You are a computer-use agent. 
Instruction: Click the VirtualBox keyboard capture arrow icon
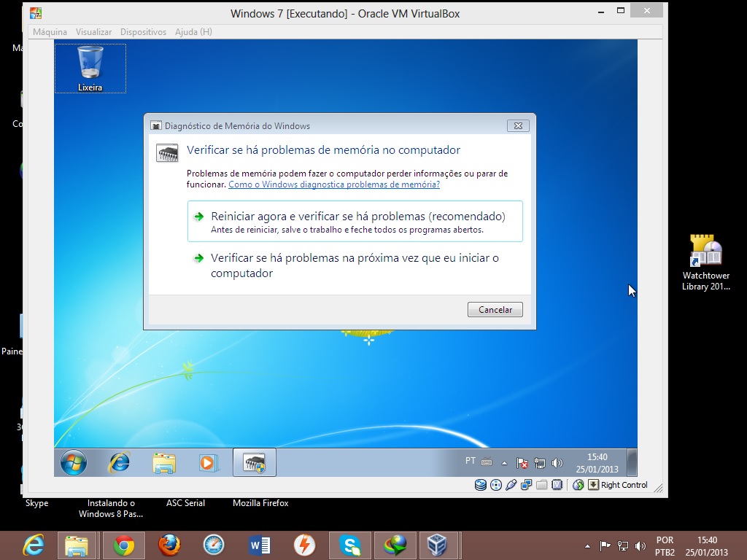pos(593,485)
